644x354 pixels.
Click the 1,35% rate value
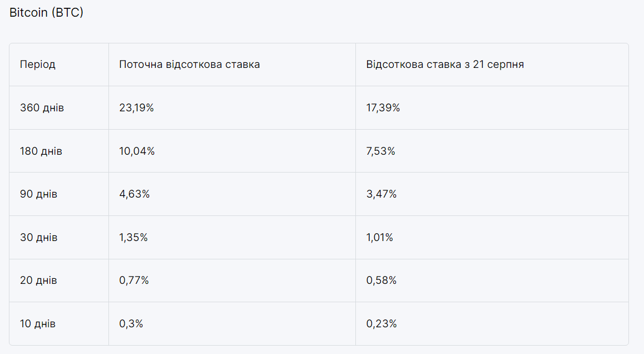133,238
